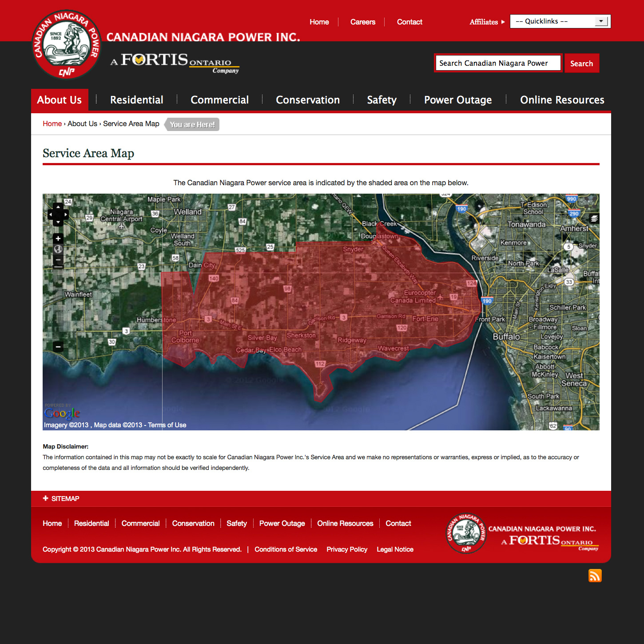This screenshot has height=644, width=644.
Task: Open the Privacy Policy link
Action: (347, 549)
